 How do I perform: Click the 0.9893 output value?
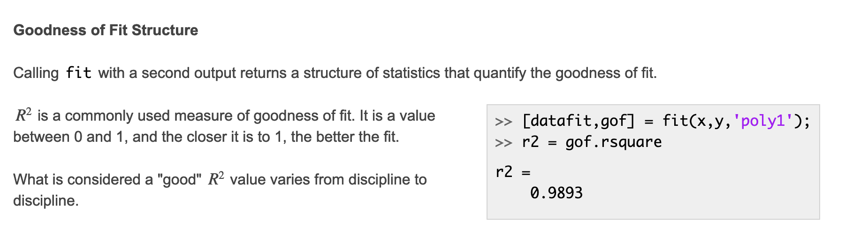click(556, 193)
